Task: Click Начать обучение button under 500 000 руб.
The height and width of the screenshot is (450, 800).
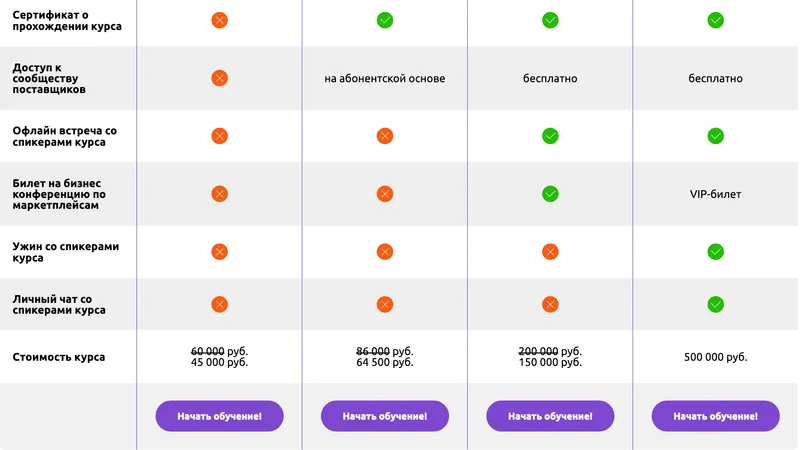Action: point(715,416)
